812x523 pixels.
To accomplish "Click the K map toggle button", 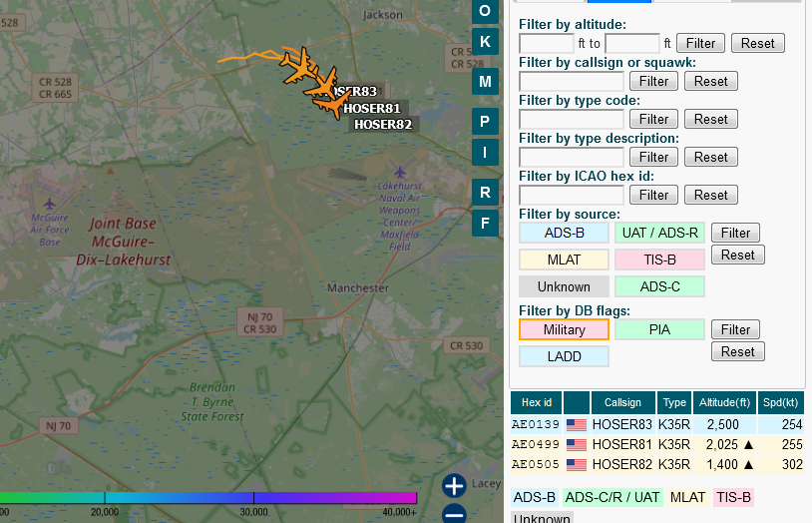I will 485,42.
